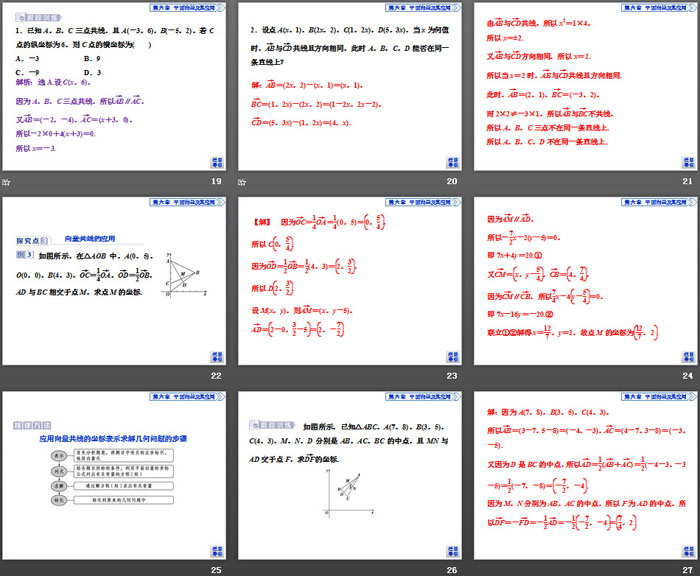Click the blue flowchart heading in slide 25

point(113,439)
